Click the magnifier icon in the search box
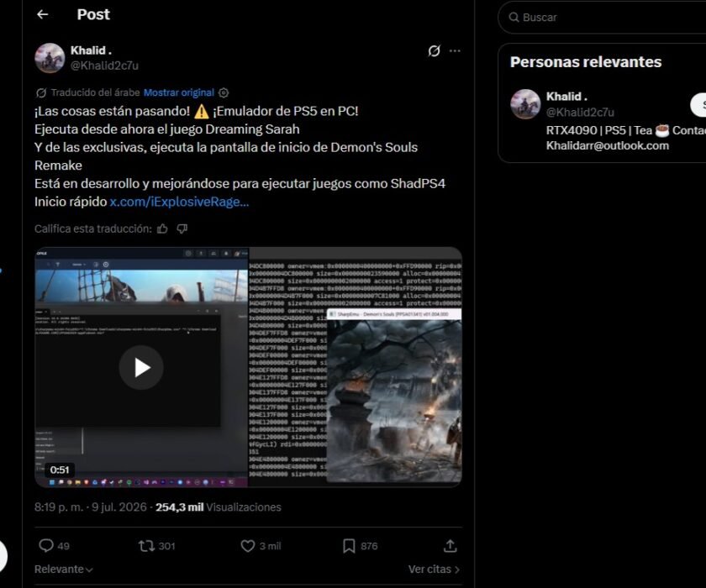Image resolution: width=706 pixels, height=588 pixels. pyautogui.click(x=514, y=17)
